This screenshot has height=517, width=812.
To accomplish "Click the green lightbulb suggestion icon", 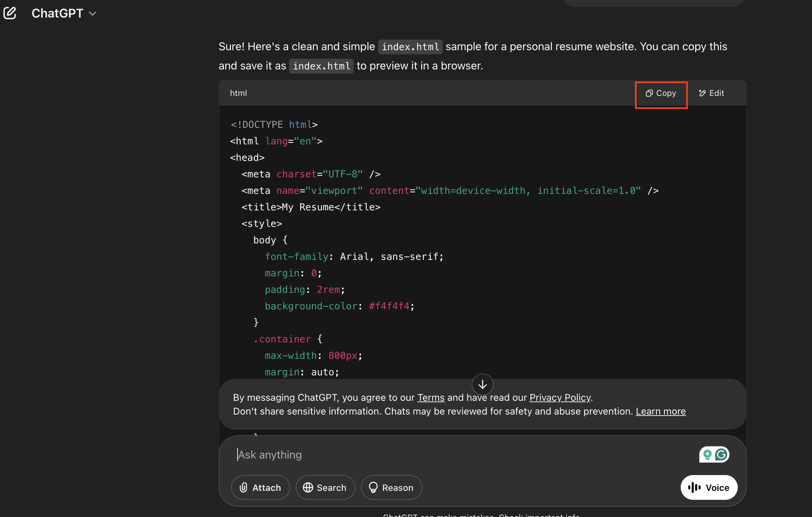I will tap(707, 455).
